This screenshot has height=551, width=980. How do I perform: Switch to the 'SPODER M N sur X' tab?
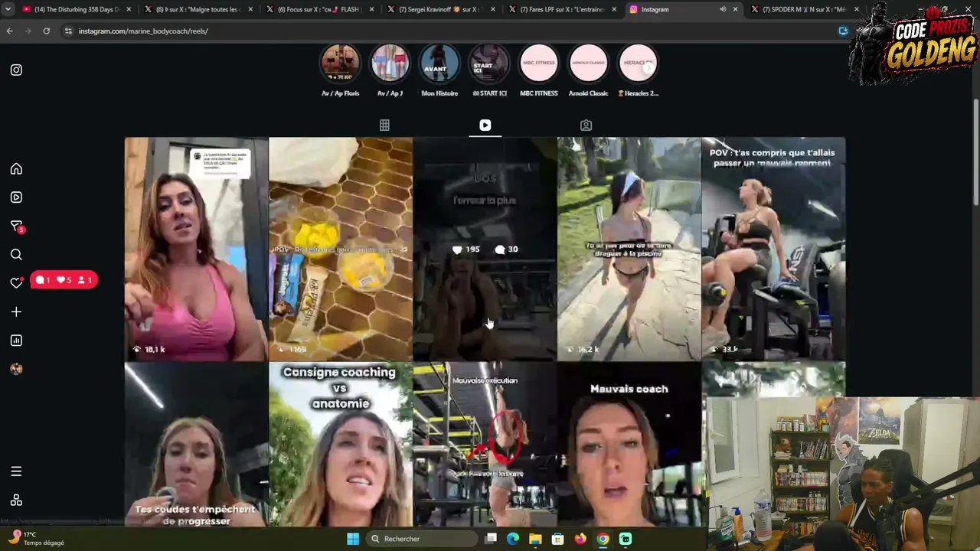(804, 9)
